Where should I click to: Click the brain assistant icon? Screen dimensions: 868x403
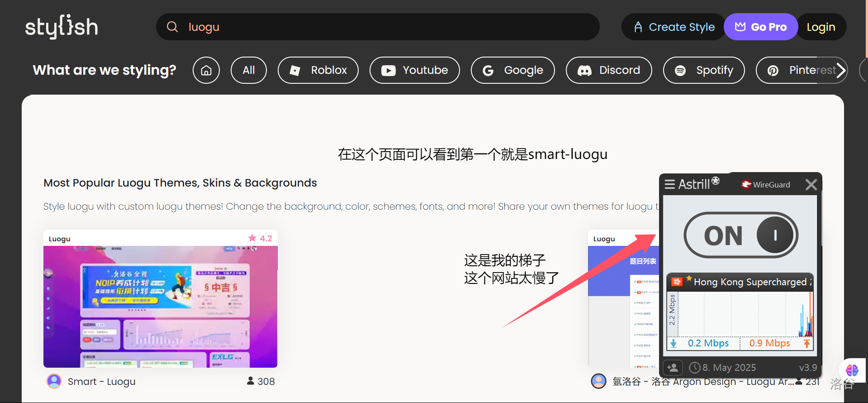coord(852,370)
